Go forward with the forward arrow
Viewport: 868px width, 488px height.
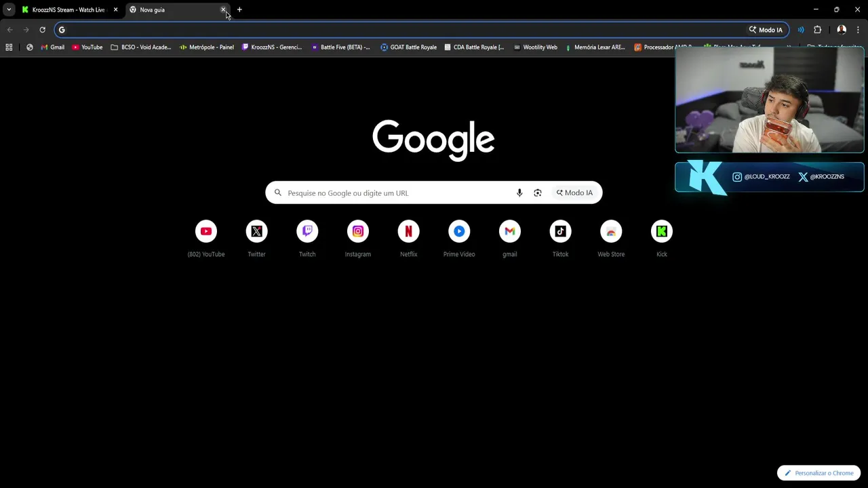pos(26,30)
